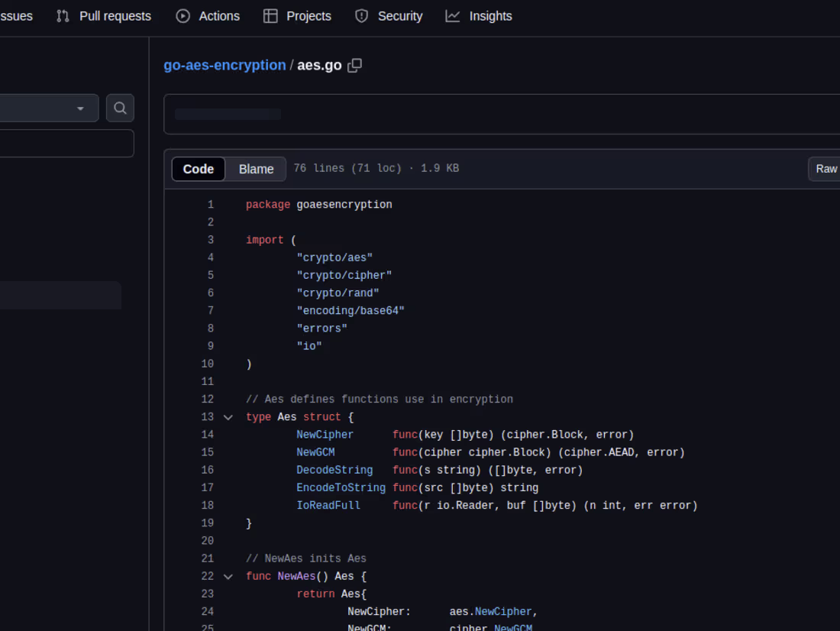Click the "crypto/rand" import string

[x=338, y=293]
